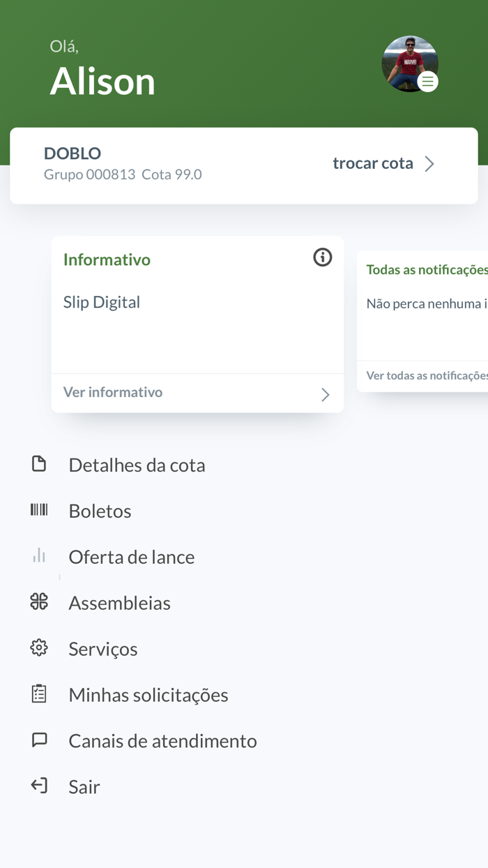Open Ver todas as notificações

point(427,375)
